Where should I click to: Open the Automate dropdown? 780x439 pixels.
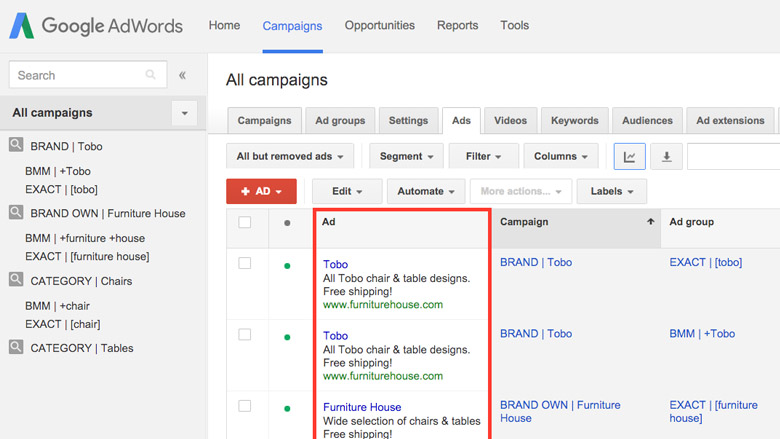tap(426, 191)
